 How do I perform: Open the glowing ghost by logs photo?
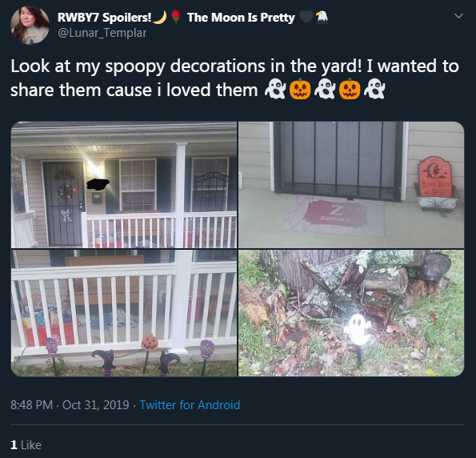[x=351, y=313]
